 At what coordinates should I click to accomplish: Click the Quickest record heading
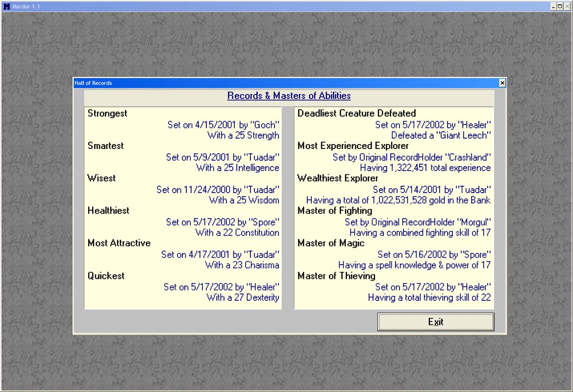pos(106,275)
